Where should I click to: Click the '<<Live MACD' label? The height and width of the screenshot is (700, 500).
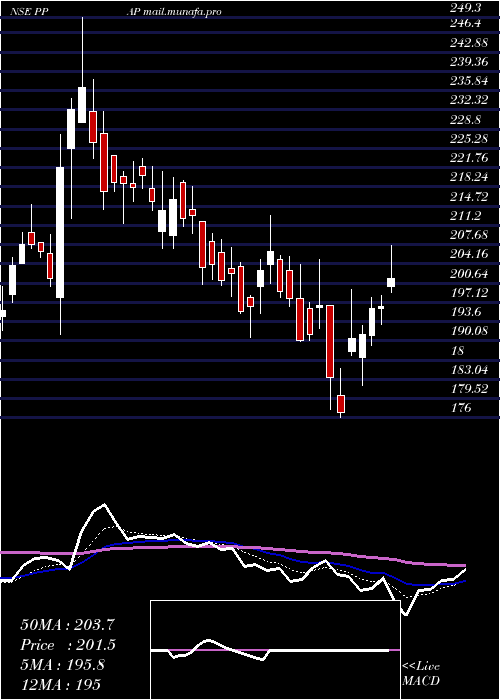pyautogui.click(x=421, y=673)
